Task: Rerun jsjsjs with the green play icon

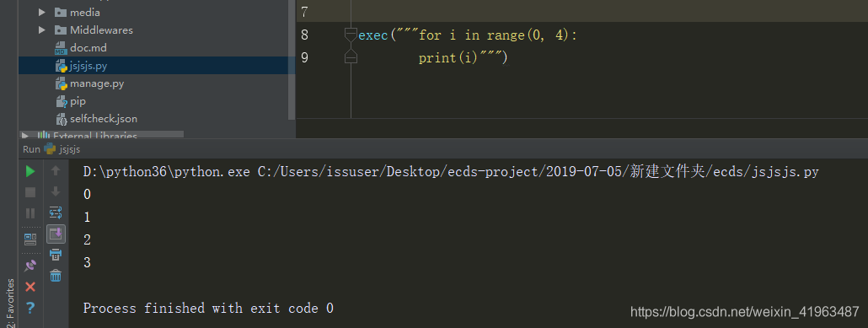Action: pyautogui.click(x=30, y=172)
